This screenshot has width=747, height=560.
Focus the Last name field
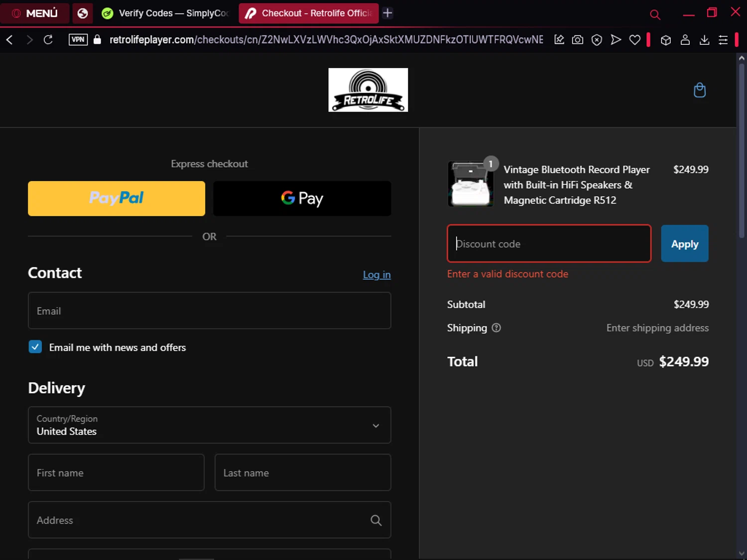point(303,472)
